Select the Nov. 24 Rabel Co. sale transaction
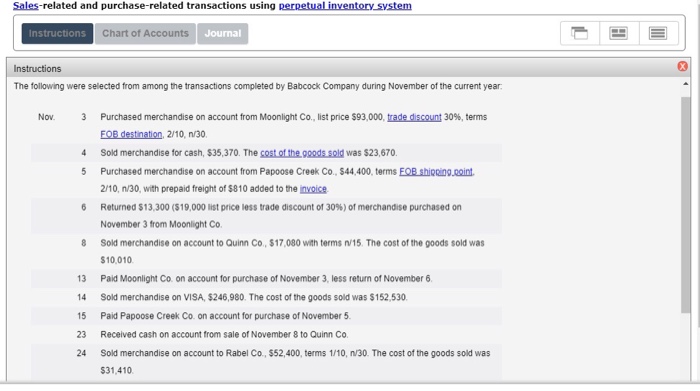 (295, 362)
